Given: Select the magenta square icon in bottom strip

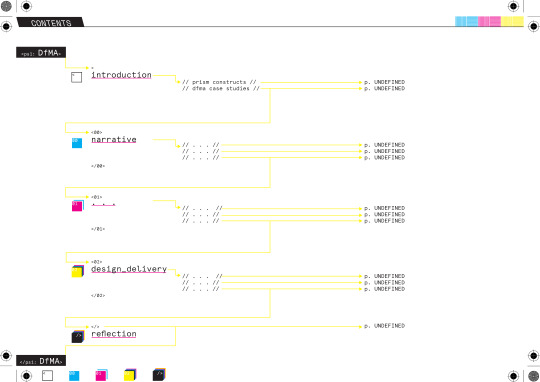Looking at the screenshot, I should click(102, 375).
